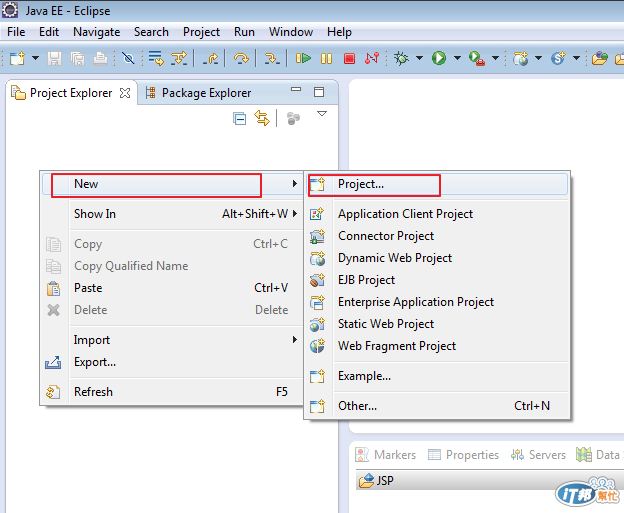Open the Navigate menu
Viewport: 624px width, 513px height.
point(97,32)
